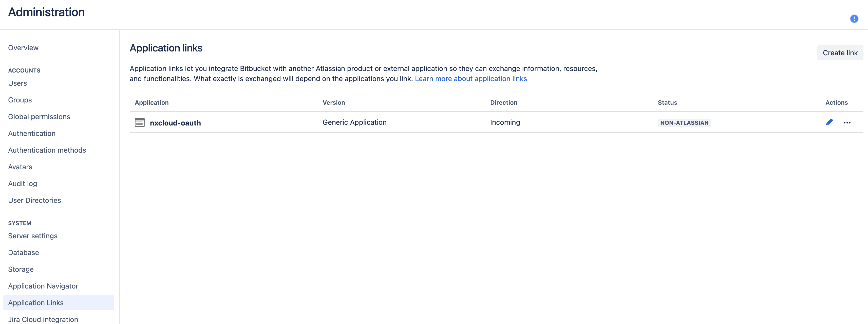Screen dimensions: 868x324
Task: Click the nxcloud-oauth application icon
Action: pyautogui.click(x=140, y=123)
